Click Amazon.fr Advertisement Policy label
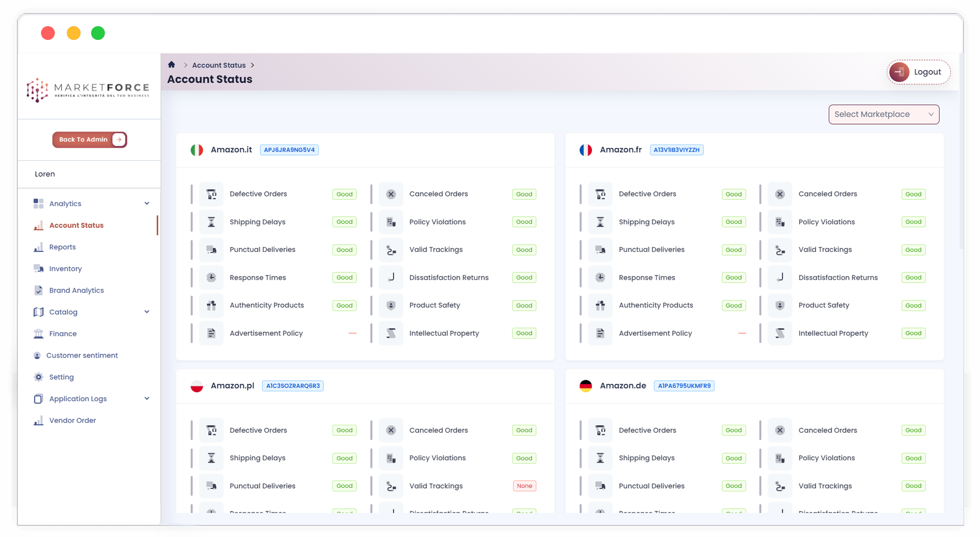The height and width of the screenshot is (537, 980). pos(655,333)
